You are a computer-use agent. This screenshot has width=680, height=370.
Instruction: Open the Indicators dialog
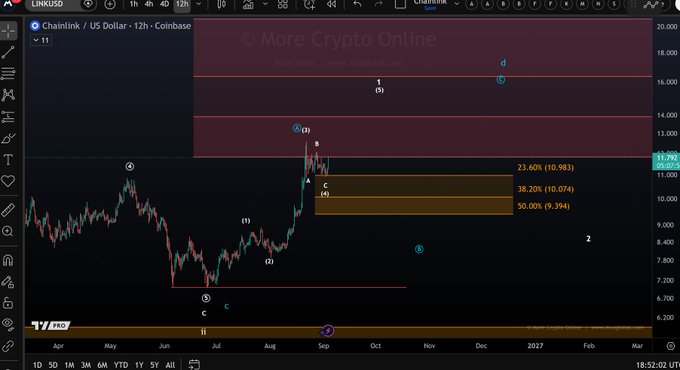tap(248, 4)
